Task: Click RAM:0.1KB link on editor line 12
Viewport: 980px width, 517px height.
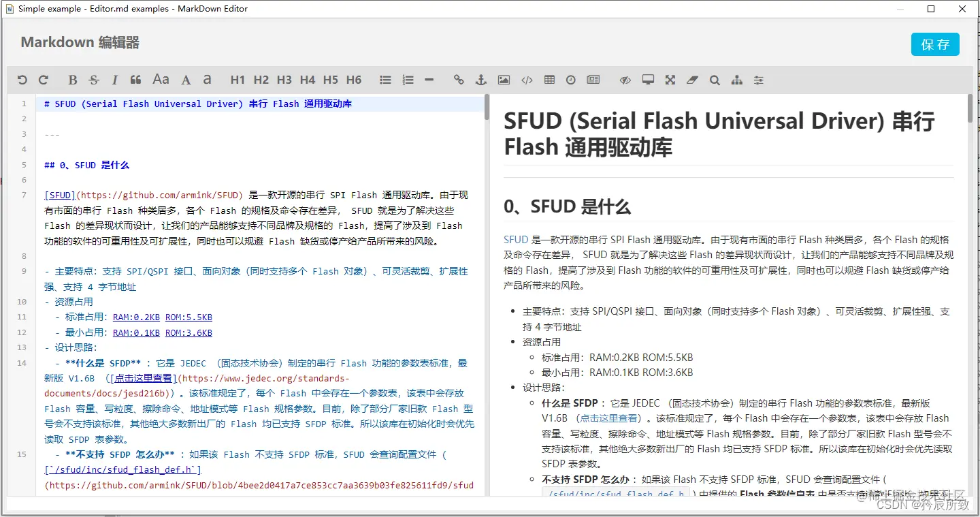Action: 136,332
